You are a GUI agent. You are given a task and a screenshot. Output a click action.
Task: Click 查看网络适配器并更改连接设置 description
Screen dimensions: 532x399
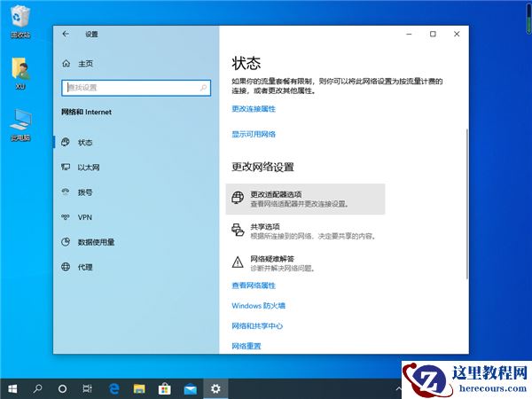[300, 204]
